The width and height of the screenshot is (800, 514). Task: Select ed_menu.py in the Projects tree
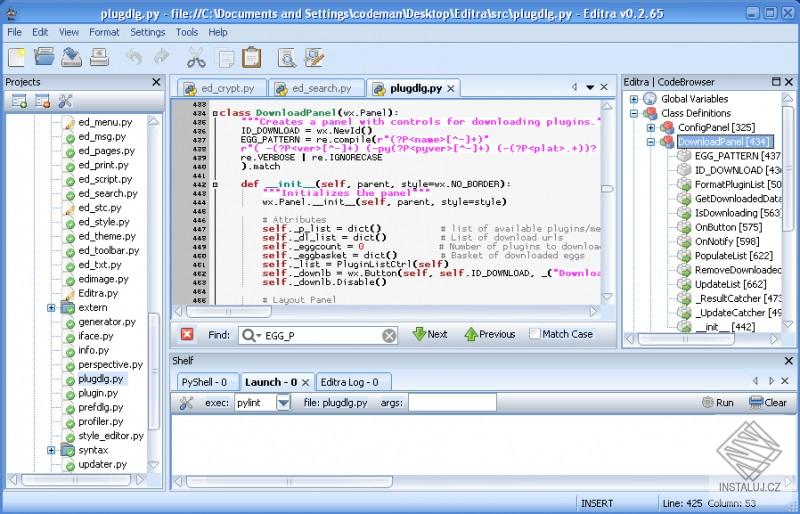click(105, 123)
